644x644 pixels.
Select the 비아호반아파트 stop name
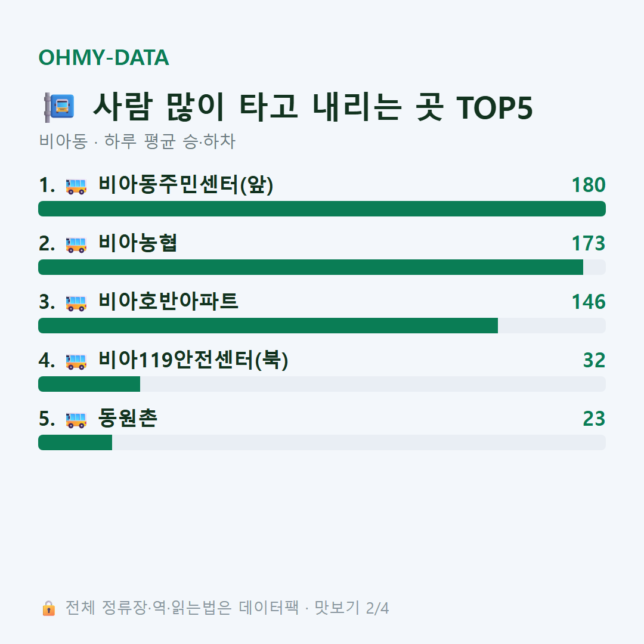coord(168,302)
